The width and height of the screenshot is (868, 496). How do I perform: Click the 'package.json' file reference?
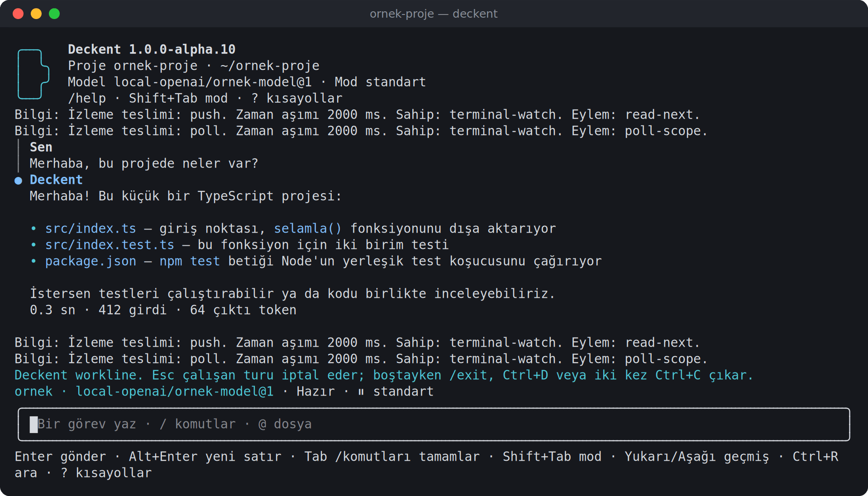tap(91, 261)
